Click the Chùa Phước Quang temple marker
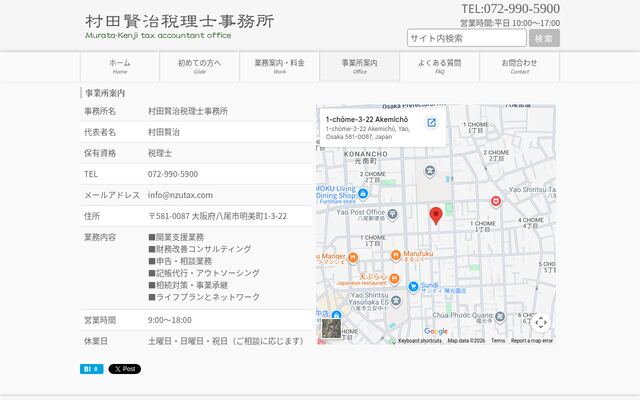 click(500, 316)
